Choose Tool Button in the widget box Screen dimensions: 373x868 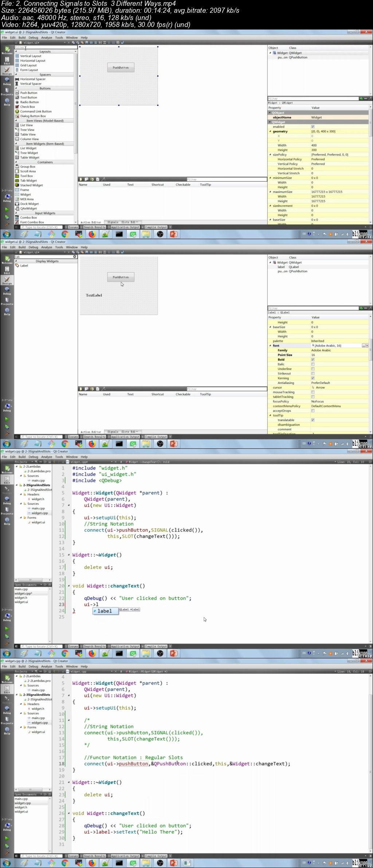coord(28,97)
